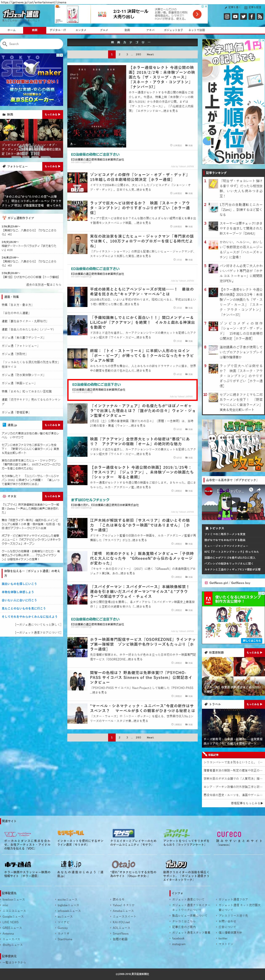Screen dimensions: 265x980
Task: Click the cureco related site logo
Action: (x=229, y=834)
